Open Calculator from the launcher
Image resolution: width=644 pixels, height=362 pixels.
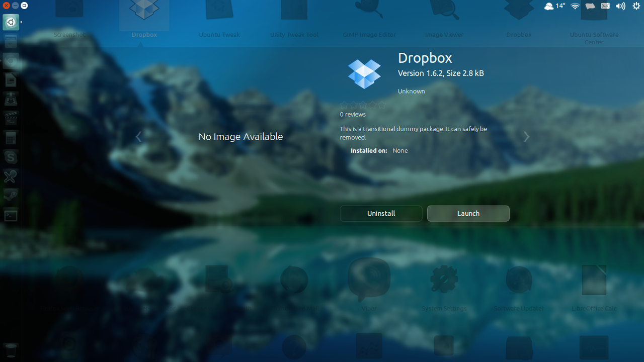(11, 138)
